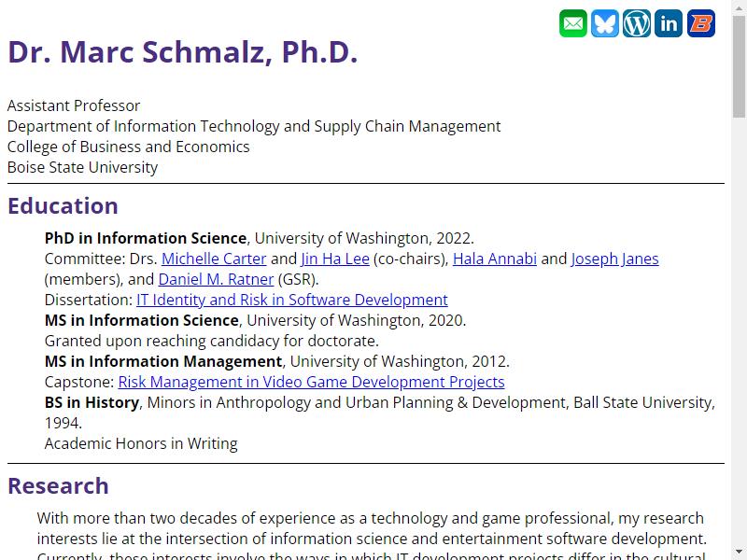747x560 pixels.
Task: Click the Research section heading
Action: coord(58,485)
